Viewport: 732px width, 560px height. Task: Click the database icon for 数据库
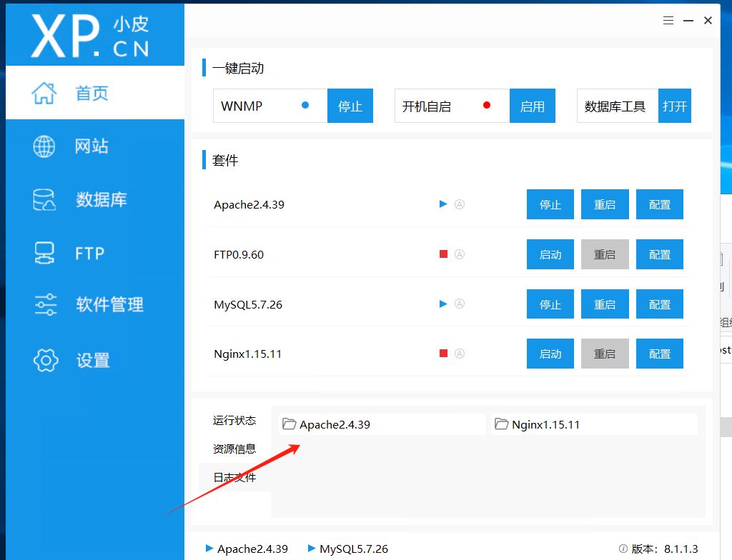pos(44,200)
